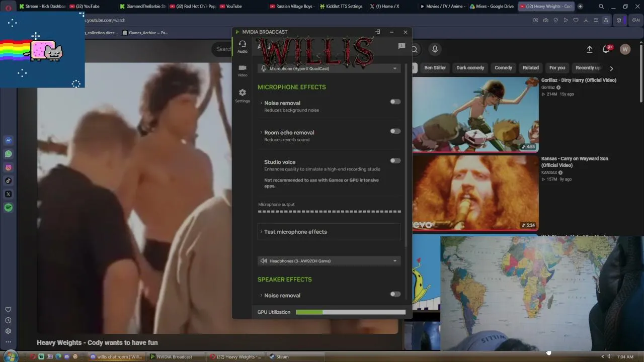644x362 pixels.
Task: Open the Headphones (3- AW920H Game) dropdown
Action: coord(330,261)
